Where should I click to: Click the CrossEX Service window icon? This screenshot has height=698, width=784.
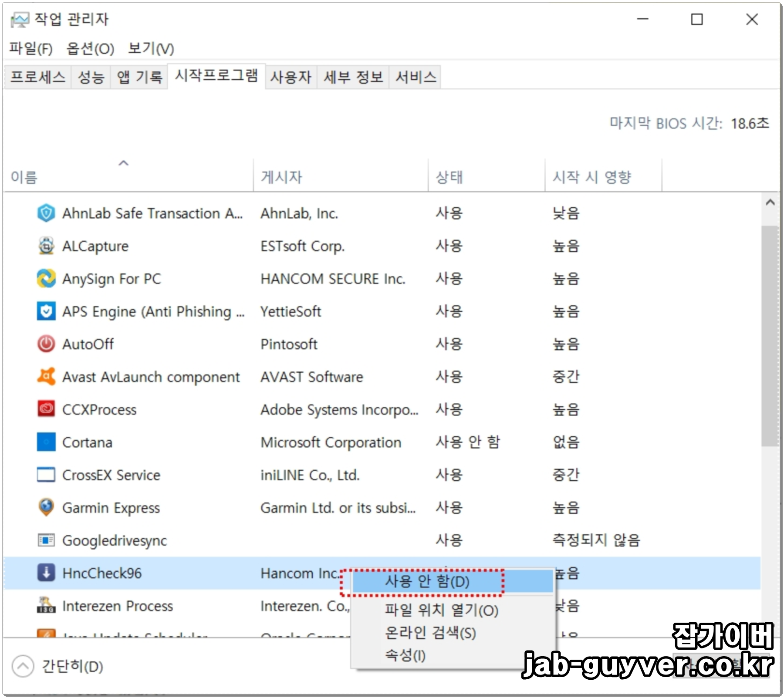pyautogui.click(x=46, y=475)
